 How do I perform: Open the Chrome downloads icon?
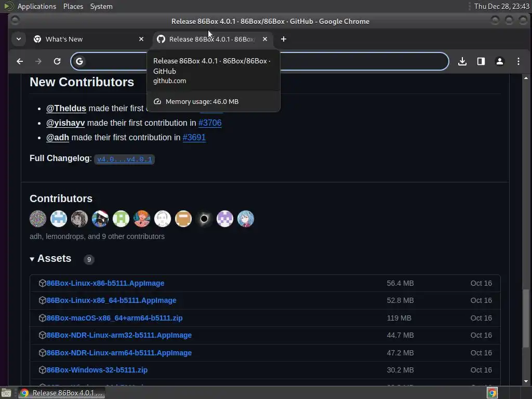pos(462,61)
